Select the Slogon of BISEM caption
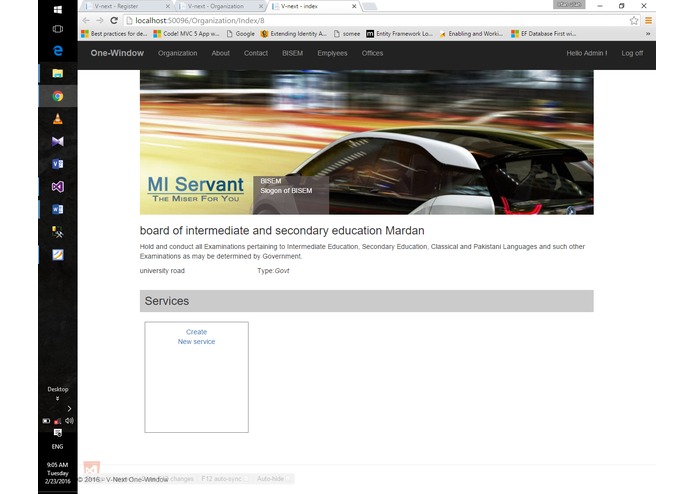This screenshot has width=695, height=494. [286, 191]
